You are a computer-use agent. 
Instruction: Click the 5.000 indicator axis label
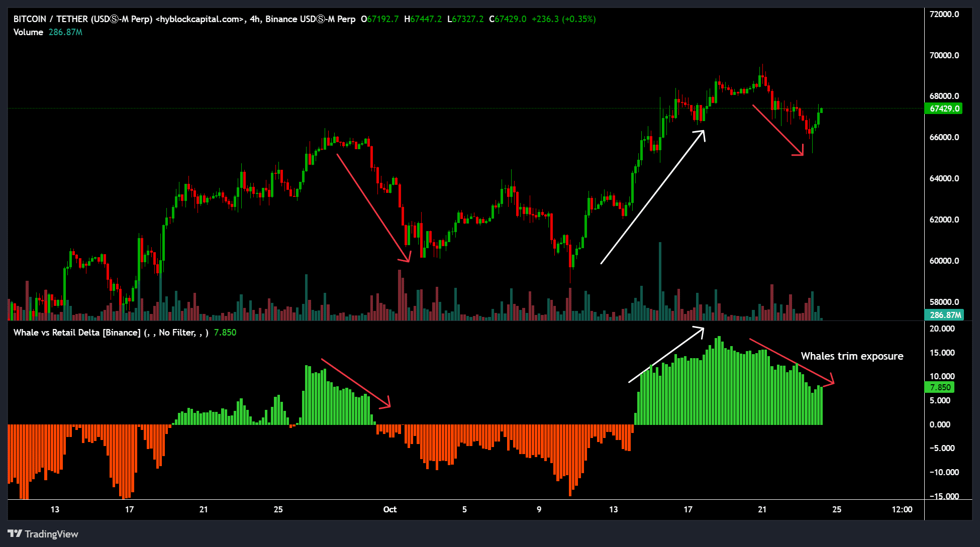point(940,400)
